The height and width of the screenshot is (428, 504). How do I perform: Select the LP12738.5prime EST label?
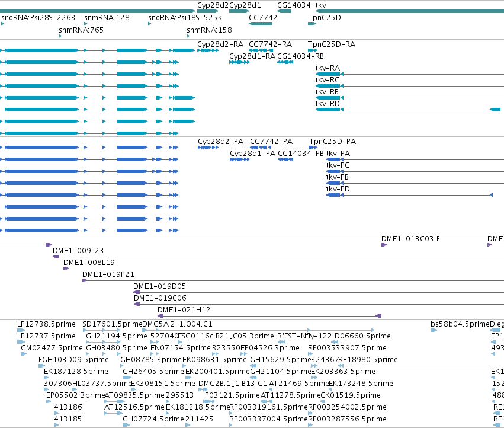point(46,324)
